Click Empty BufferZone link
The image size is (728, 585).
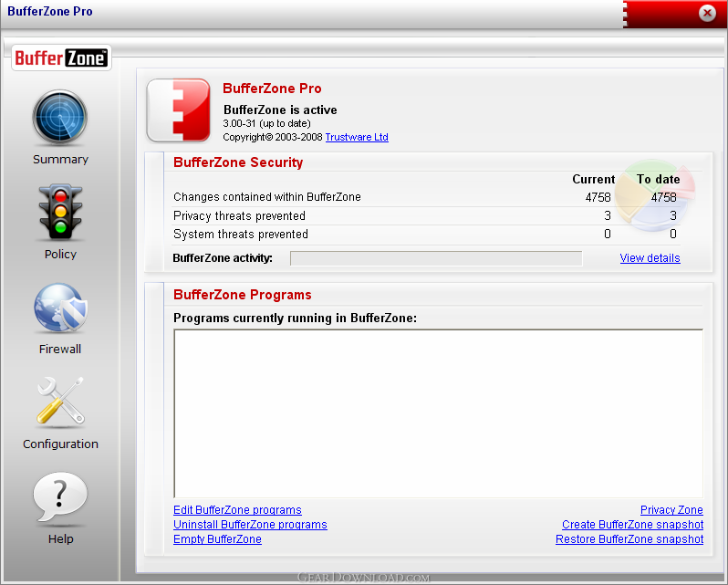click(x=217, y=539)
